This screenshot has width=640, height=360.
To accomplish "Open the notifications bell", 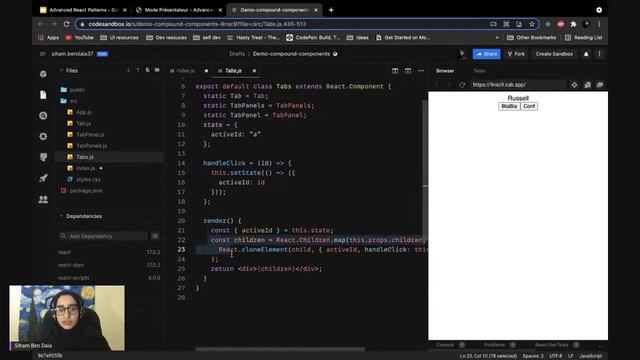I will tap(586, 54).
